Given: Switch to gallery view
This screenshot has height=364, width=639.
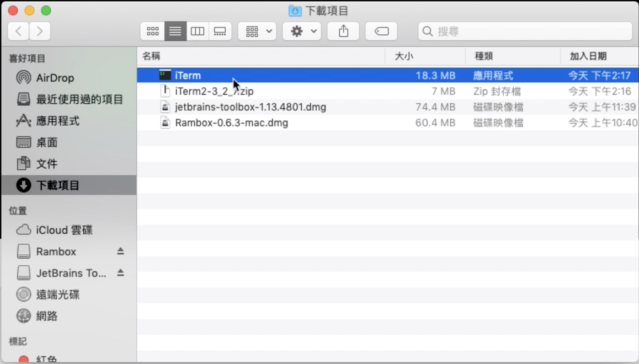Looking at the screenshot, I should click(x=220, y=31).
